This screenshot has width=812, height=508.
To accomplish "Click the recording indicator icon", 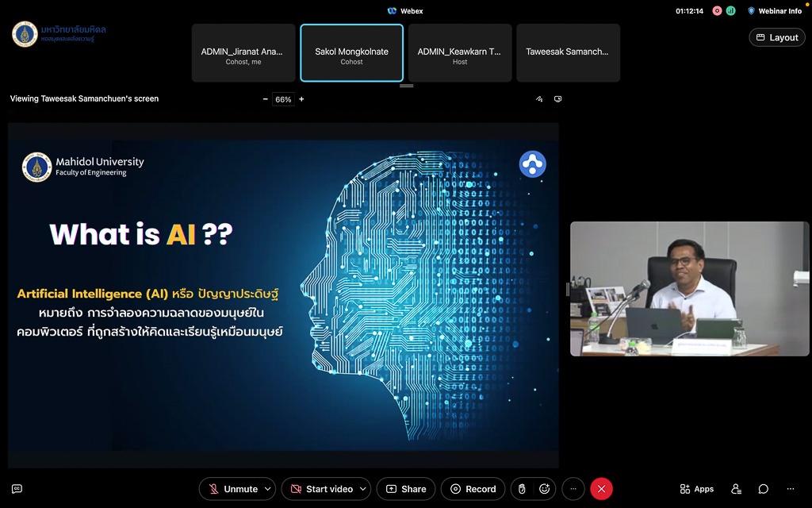I will [x=717, y=11].
